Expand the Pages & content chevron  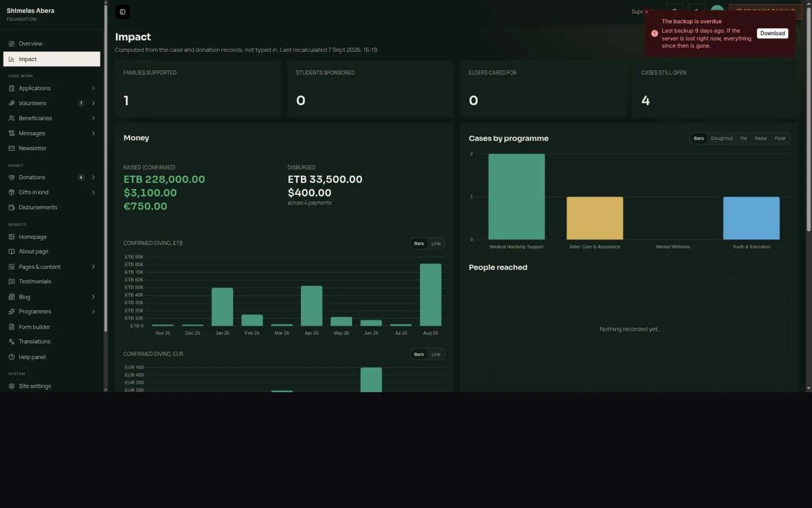coord(93,267)
